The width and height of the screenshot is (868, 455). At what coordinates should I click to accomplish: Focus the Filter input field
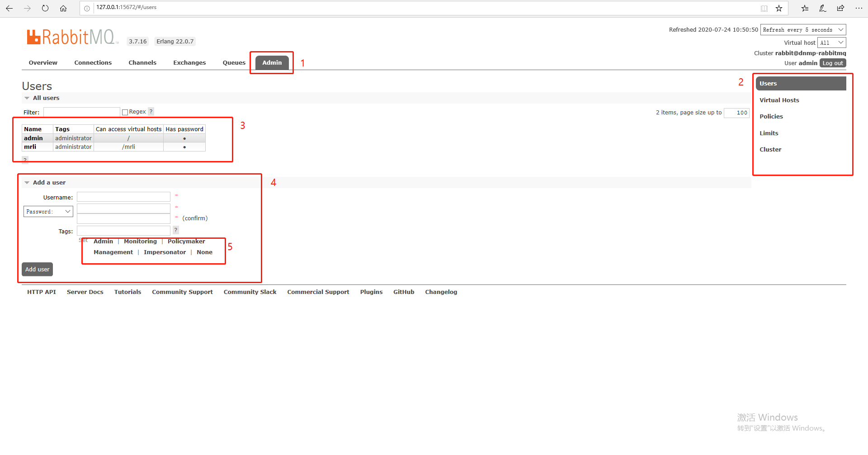tap(82, 112)
